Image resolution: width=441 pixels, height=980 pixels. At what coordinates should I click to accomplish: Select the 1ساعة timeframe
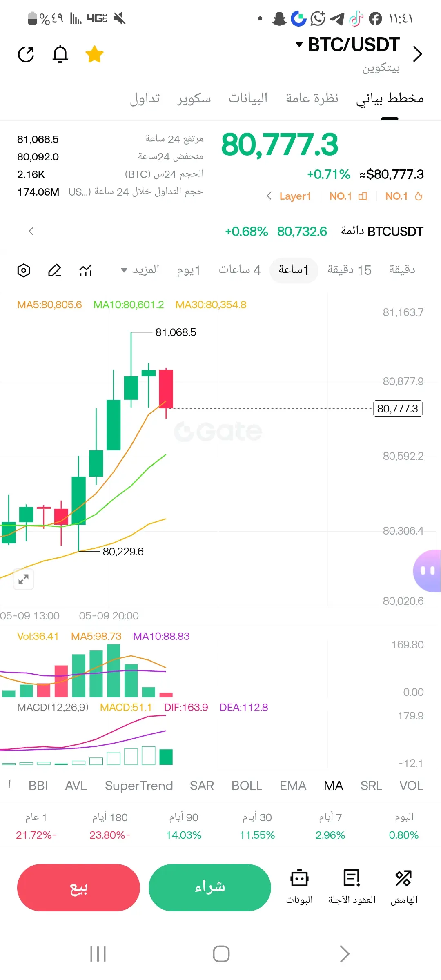pyautogui.click(x=294, y=270)
